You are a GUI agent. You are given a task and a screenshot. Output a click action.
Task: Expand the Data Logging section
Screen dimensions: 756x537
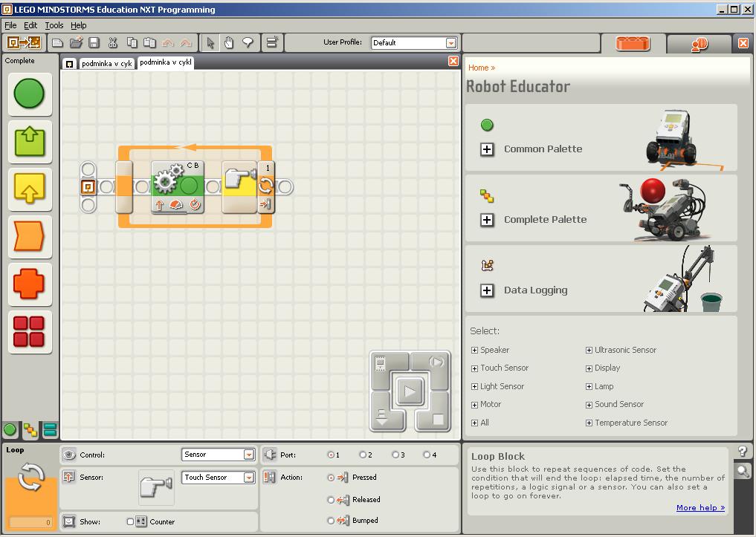coord(487,290)
